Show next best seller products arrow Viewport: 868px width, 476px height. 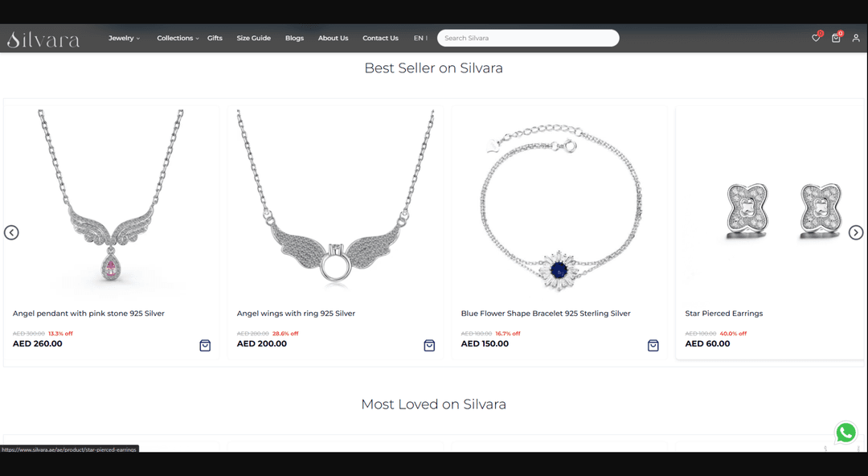[856, 232]
